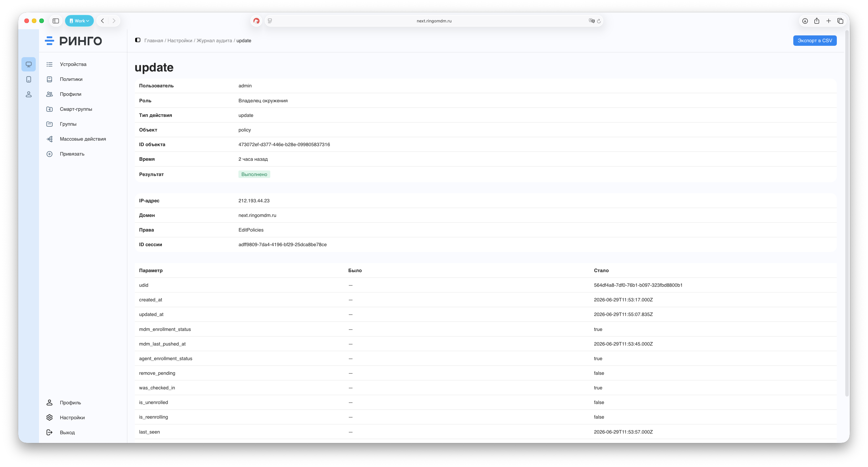Toggle the Safari sidebar button

(56, 21)
